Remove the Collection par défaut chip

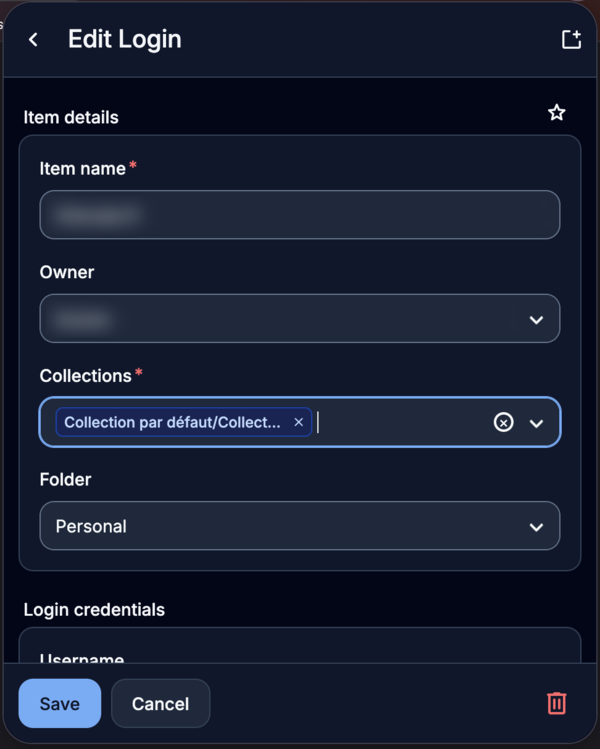pos(299,422)
